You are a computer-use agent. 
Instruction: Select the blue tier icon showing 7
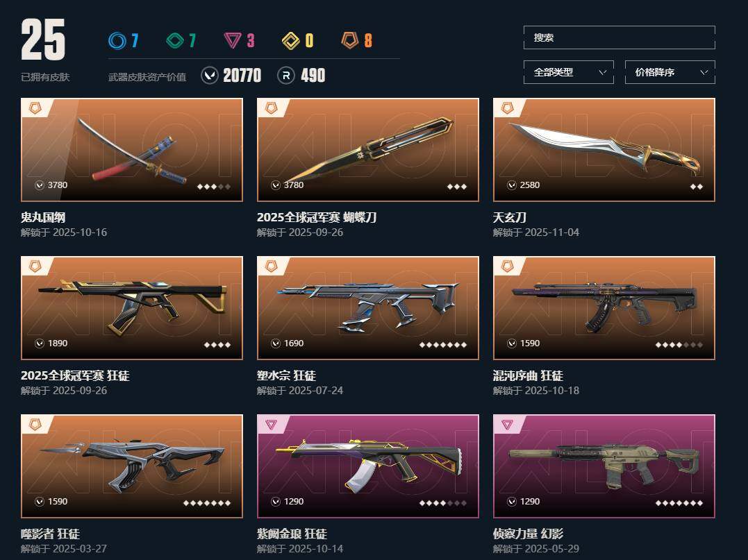(117, 40)
